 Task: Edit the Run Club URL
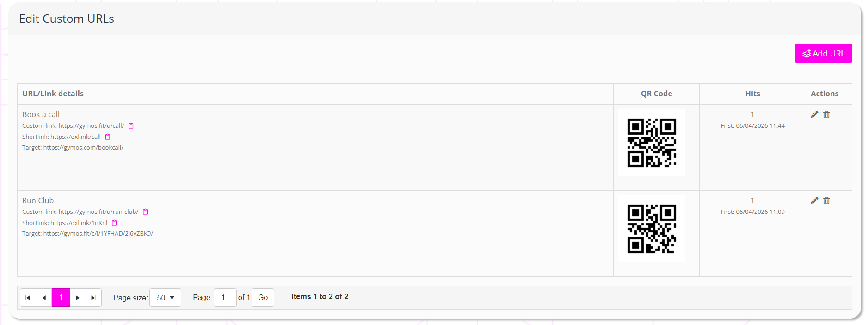pyautogui.click(x=814, y=200)
